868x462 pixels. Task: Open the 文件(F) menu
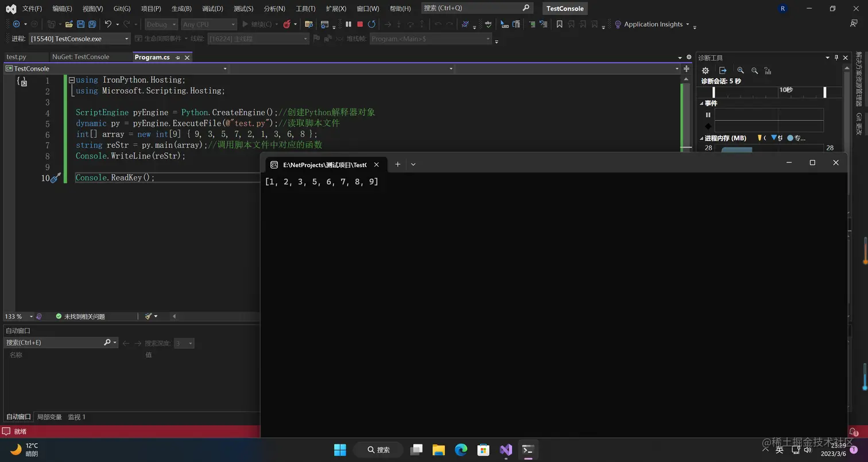32,9
